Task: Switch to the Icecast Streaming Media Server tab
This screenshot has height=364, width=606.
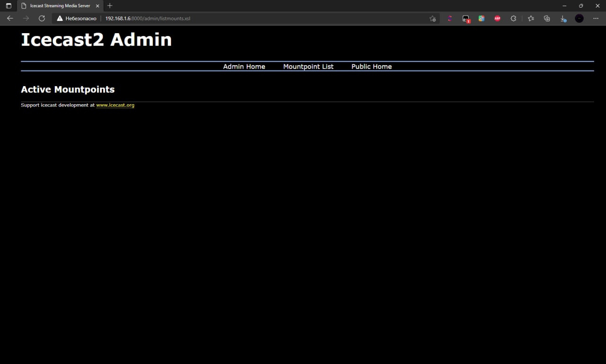Action: coord(60,6)
